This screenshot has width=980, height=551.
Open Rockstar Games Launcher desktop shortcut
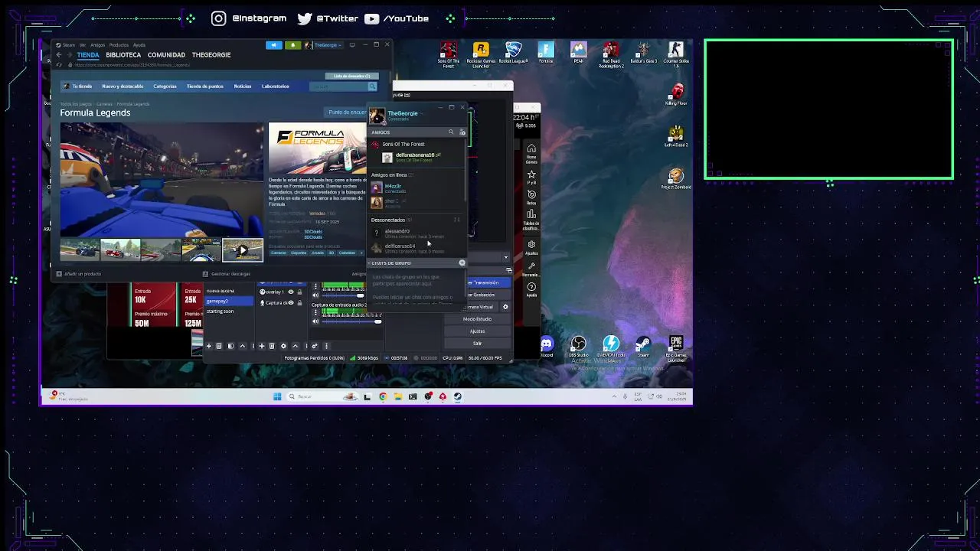pos(481,55)
